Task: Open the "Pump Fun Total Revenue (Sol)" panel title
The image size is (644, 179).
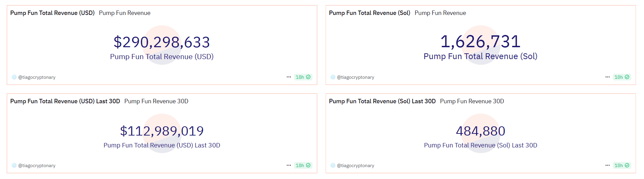Action: click(x=370, y=13)
